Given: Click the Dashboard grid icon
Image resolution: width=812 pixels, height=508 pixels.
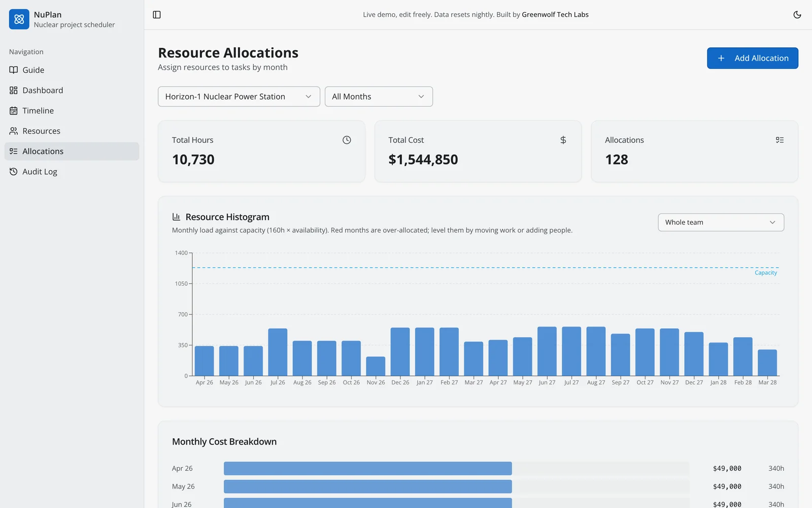Looking at the screenshot, I should click(x=14, y=90).
